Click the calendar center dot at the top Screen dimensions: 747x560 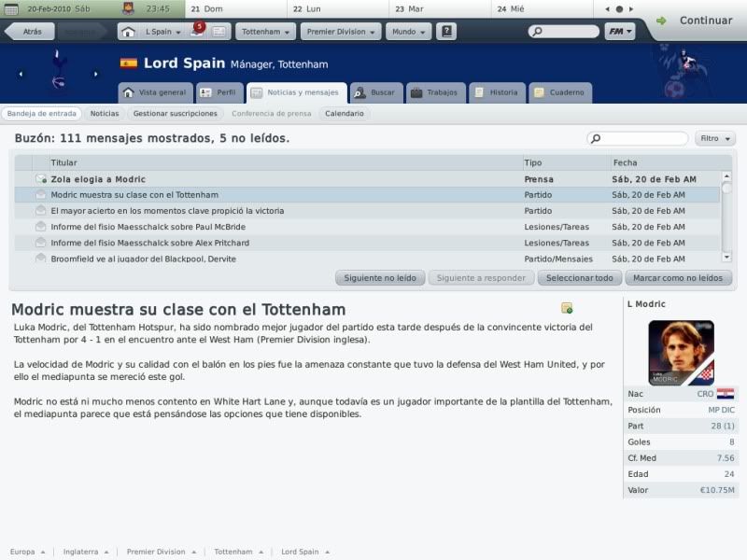[619, 9]
